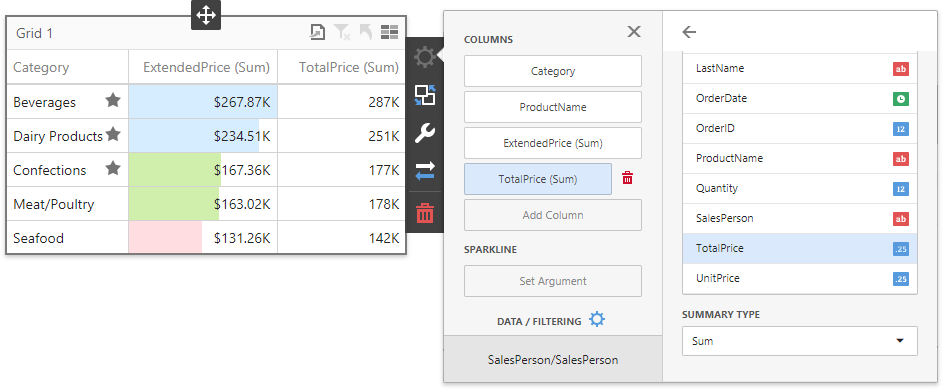Viewport: 943px width, 390px height.
Task: Click the SalesPerson/SalesPerson data source bar
Action: (x=553, y=360)
